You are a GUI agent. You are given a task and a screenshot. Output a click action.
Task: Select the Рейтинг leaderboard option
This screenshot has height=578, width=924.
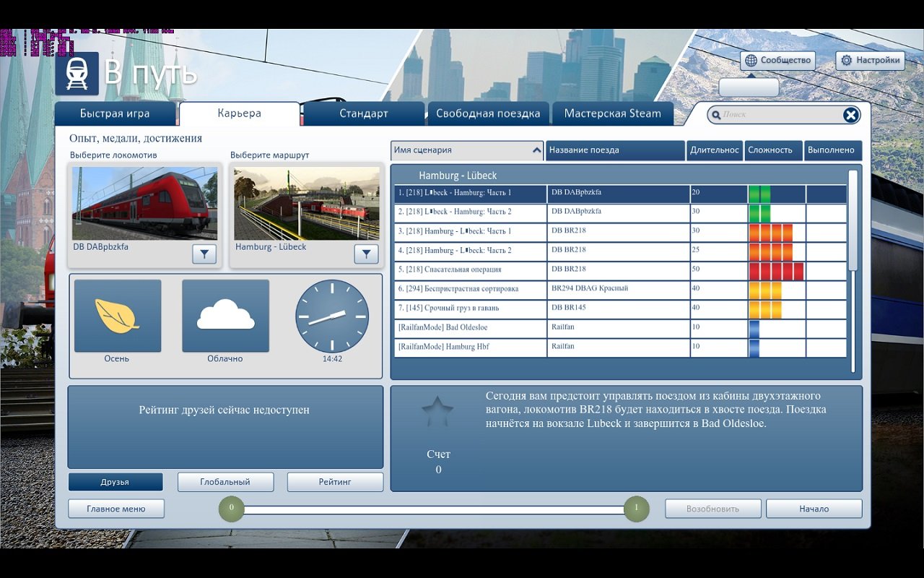(335, 482)
